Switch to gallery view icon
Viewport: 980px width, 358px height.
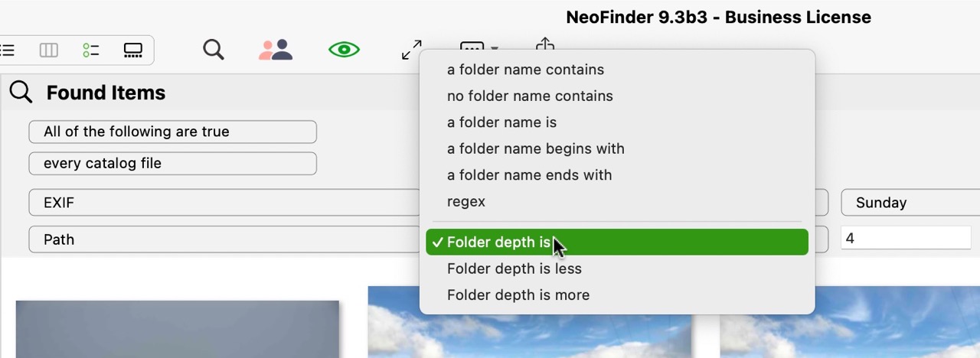tap(133, 50)
